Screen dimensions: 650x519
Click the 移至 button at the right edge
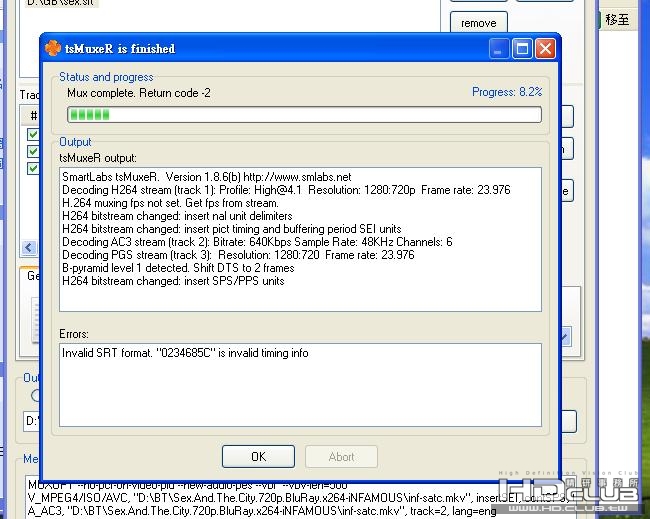(617, 19)
